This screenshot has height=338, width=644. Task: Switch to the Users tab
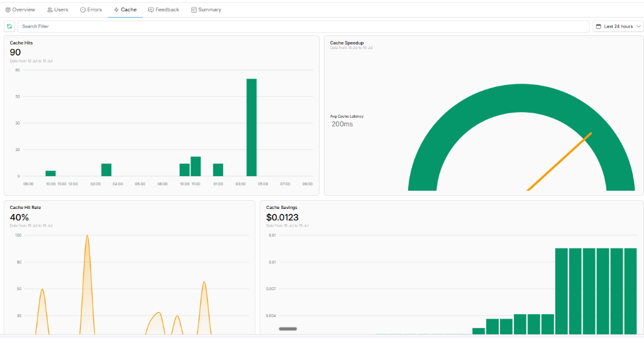[58, 9]
